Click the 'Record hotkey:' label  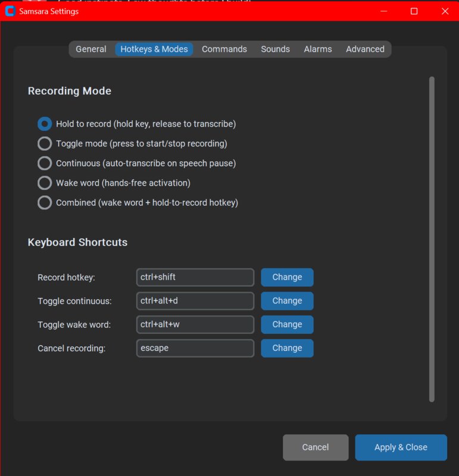click(x=66, y=277)
